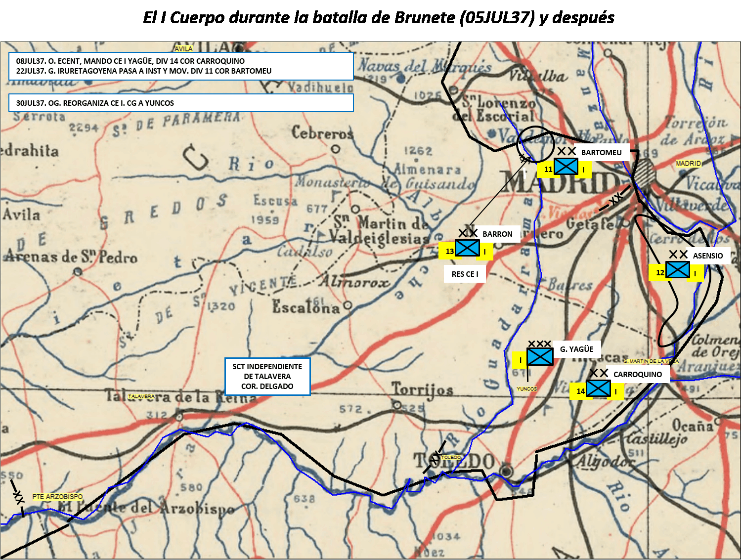This screenshot has height=560, width=741.
Task: Click the Torrijos town name on map
Action: coord(423,389)
